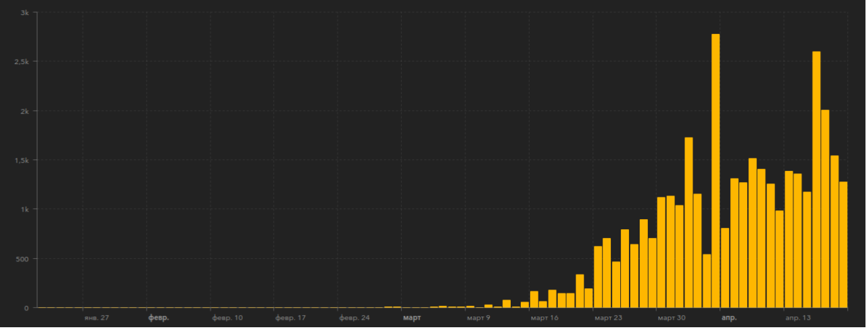
Task: Click the bold 'апр.' month label
Action: [729, 318]
